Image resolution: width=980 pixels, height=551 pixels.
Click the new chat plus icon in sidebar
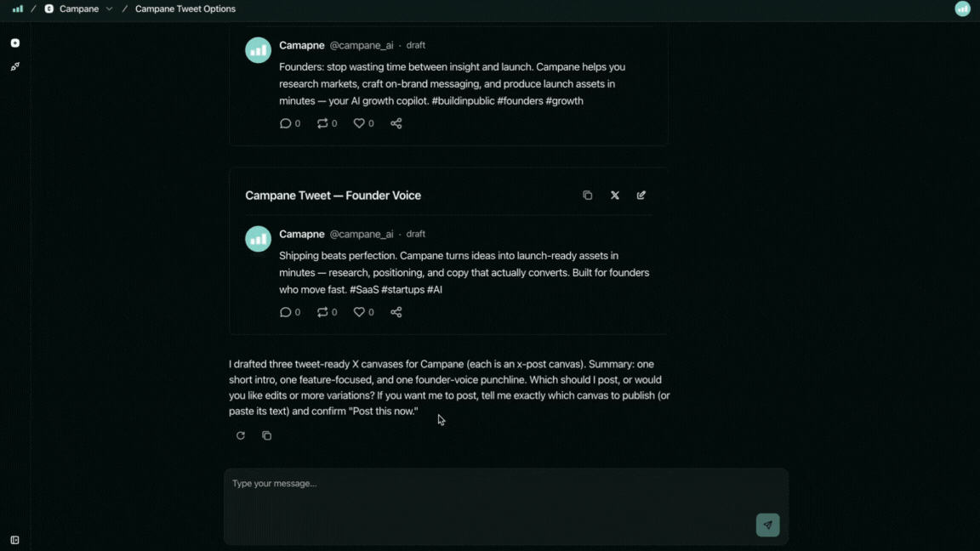pos(15,43)
